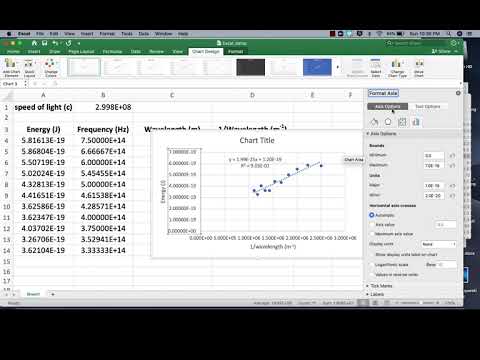This screenshot has width=480, height=360.
Task: Enable Logarithmic scale checkbox
Action: [x=372, y=265]
